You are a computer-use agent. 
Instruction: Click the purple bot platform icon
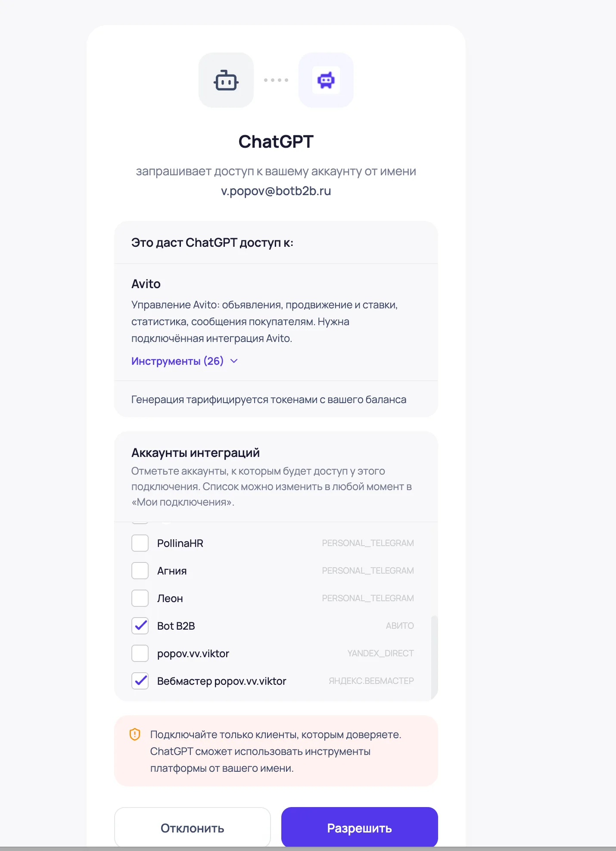(326, 80)
